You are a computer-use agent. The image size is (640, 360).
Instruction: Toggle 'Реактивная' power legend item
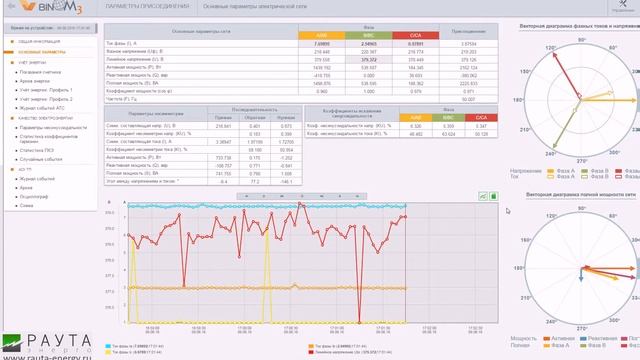point(599,338)
